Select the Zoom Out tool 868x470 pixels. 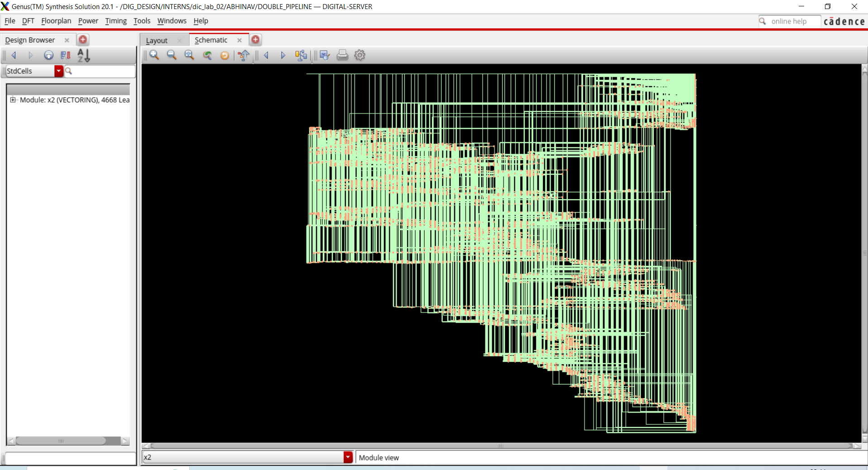coord(171,55)
